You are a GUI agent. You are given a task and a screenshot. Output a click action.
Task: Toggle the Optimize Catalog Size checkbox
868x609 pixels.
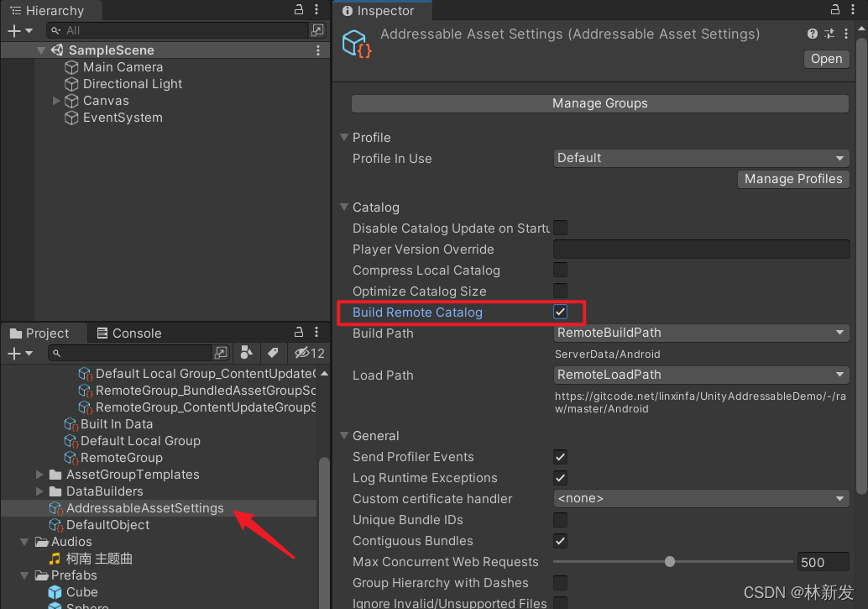(560, 291)
